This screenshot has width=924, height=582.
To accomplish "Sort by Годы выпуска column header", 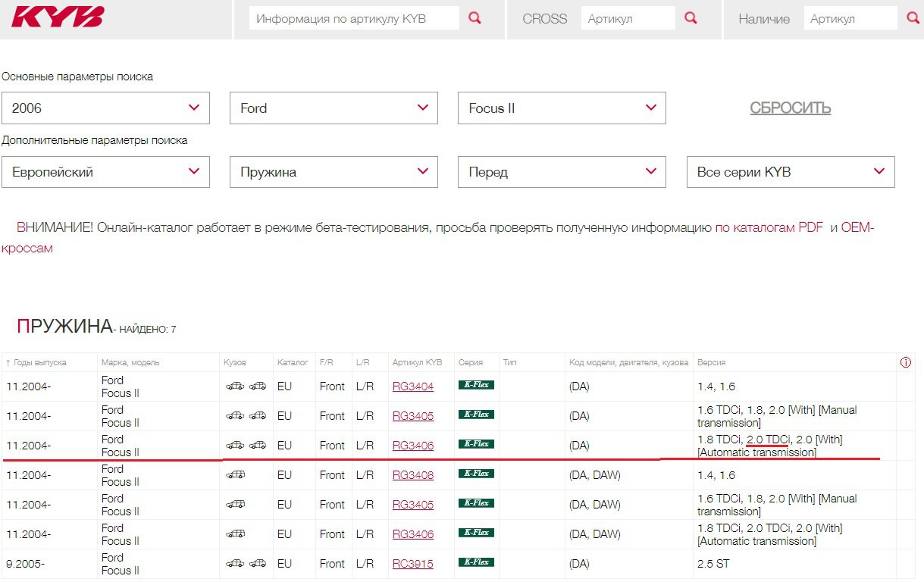I will 36,362.
